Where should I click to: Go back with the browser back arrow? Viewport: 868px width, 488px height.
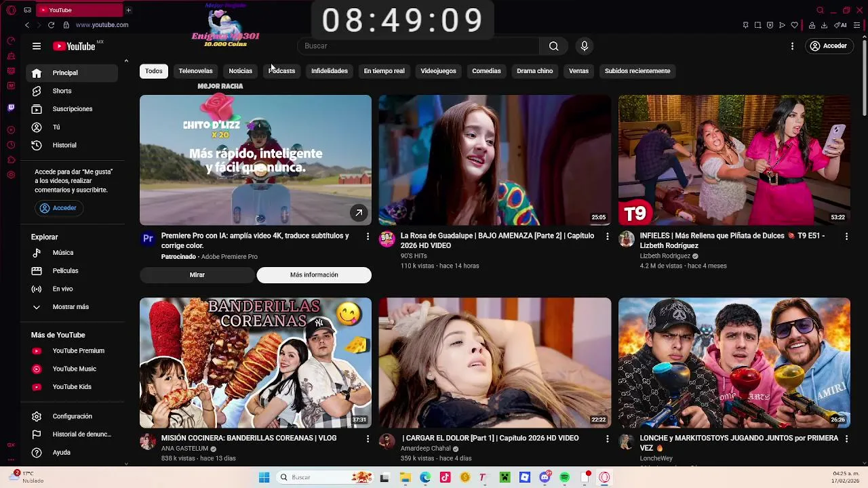(x=27, y=25)
